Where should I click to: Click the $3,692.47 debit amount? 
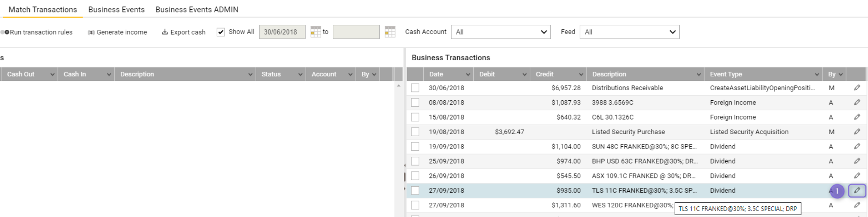(x=510, y=132)
